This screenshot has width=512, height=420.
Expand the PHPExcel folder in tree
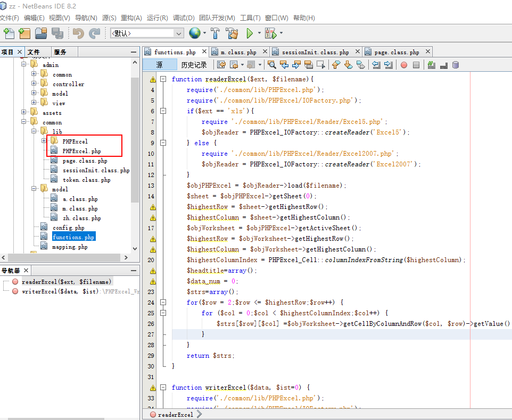[44, 141]
